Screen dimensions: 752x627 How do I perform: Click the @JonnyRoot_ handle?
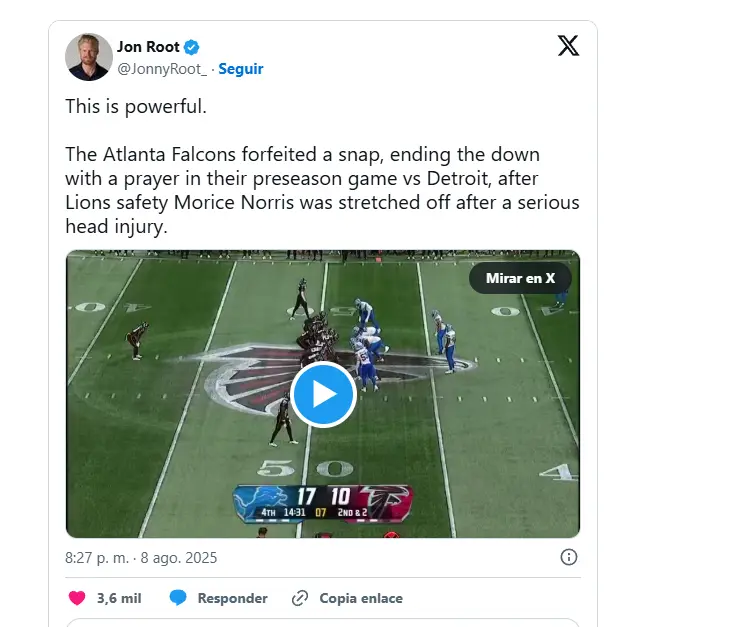pyautogui.click(x=162, y=69)
